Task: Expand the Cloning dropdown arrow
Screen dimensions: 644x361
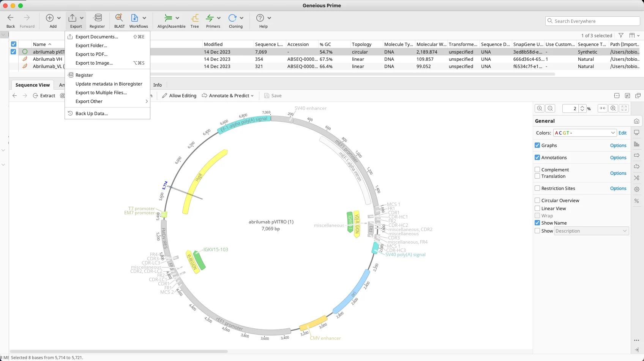Action: coord(241,18)
